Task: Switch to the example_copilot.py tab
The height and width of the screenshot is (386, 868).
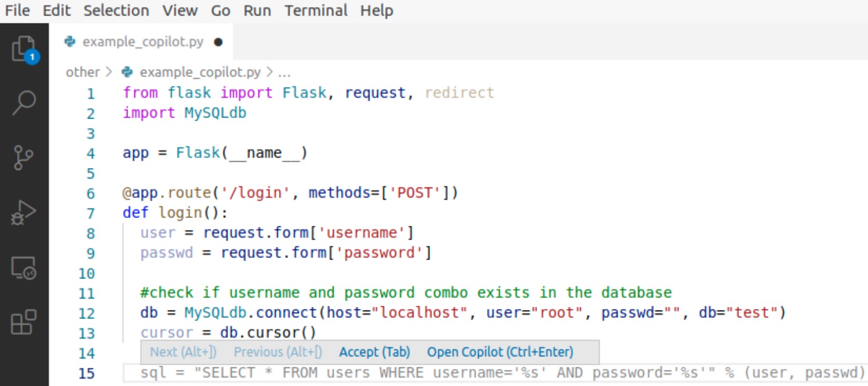Action: (143, 42)
